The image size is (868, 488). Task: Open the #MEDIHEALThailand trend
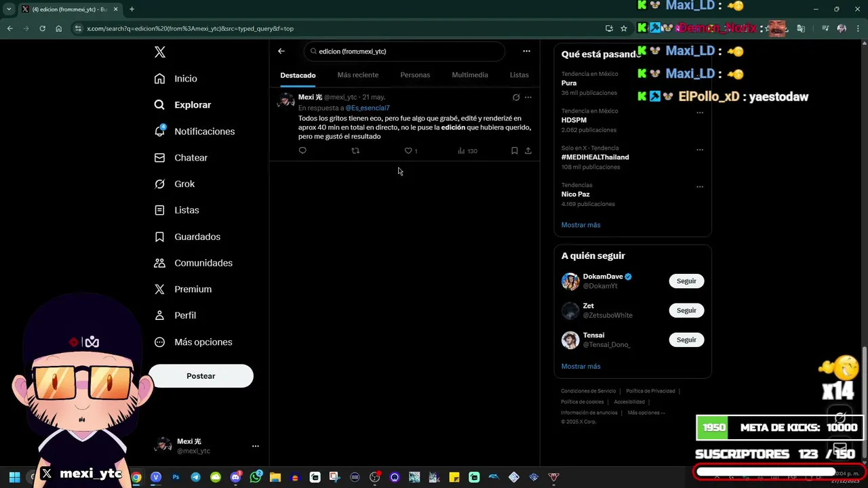point(595,157)
